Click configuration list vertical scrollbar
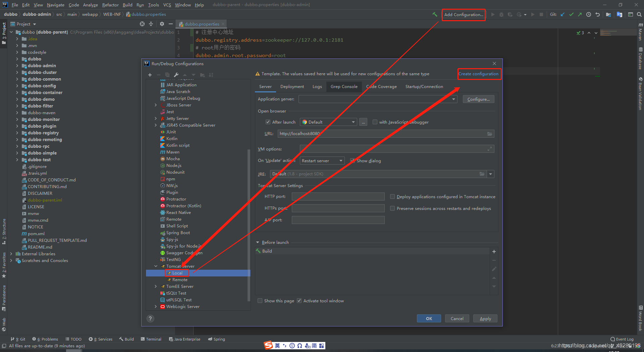 [x=249, y=225]
